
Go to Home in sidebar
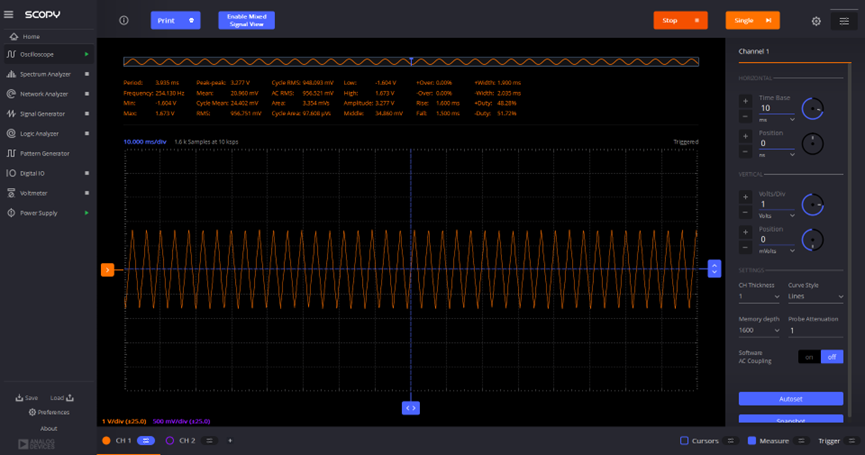coord(25,36)
